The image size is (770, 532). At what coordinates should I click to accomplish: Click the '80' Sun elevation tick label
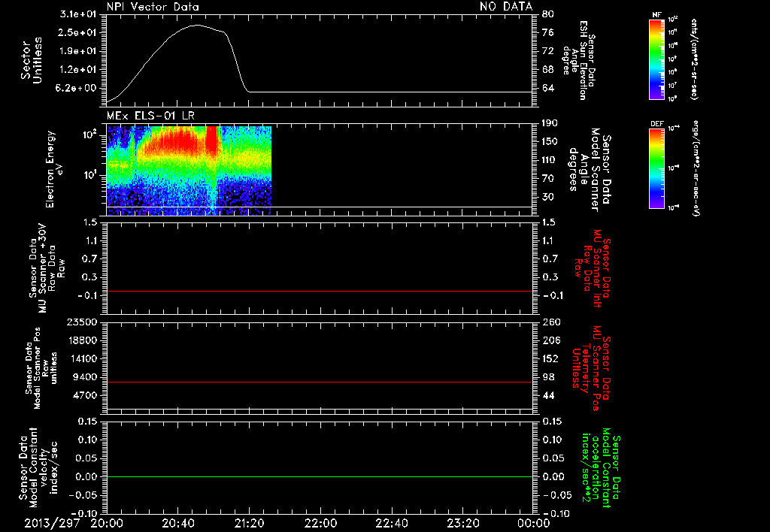point(547,14)
